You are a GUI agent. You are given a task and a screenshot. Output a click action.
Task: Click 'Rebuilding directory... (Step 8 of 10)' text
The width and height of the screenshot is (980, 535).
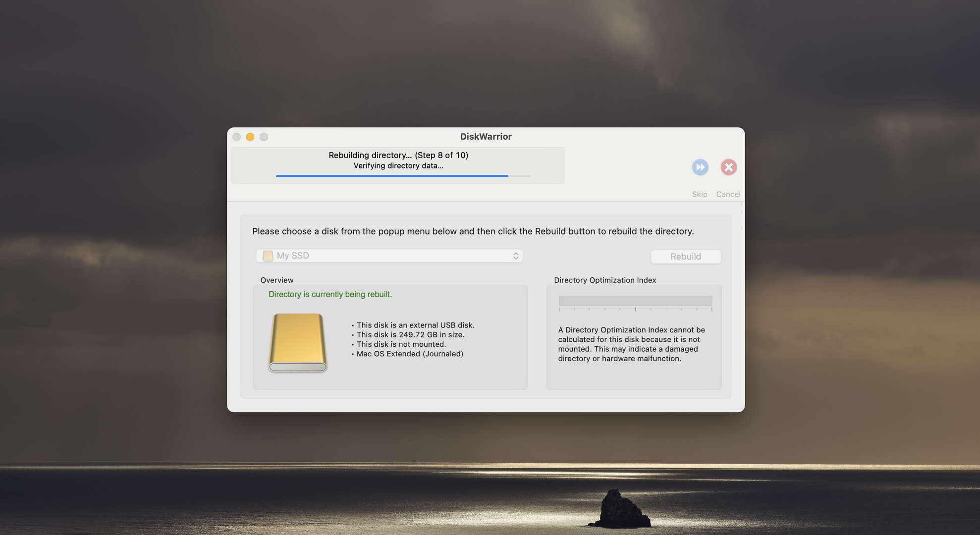tap(398, 155)
